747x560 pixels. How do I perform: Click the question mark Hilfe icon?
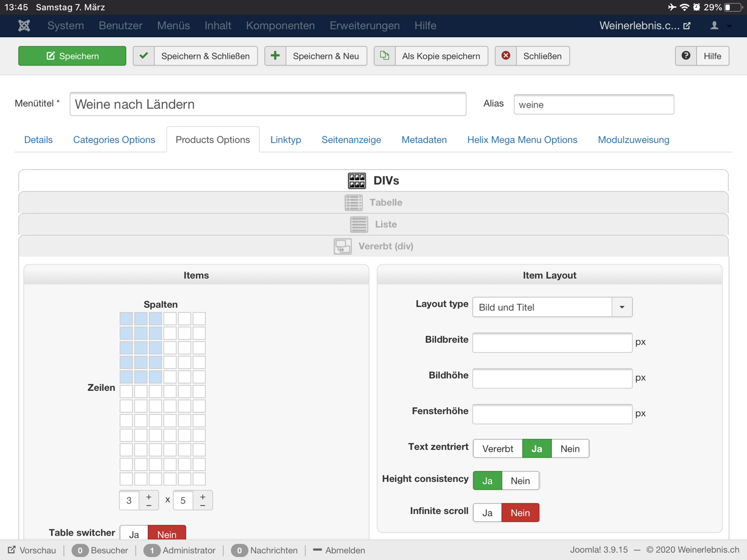[x=686, y=55]
